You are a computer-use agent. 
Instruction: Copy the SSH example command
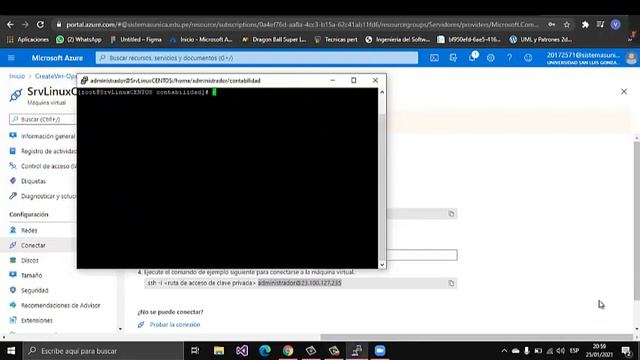[451, 283]
